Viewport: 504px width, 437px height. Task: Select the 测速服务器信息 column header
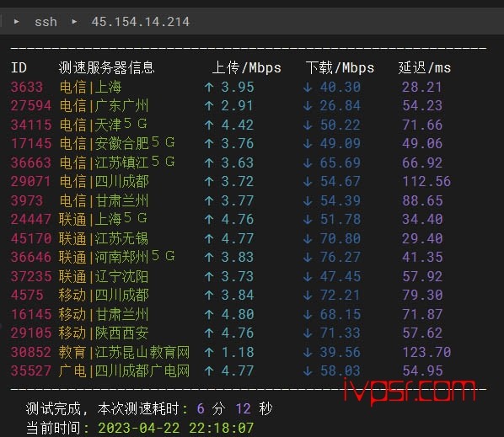(x=106, y=67)
